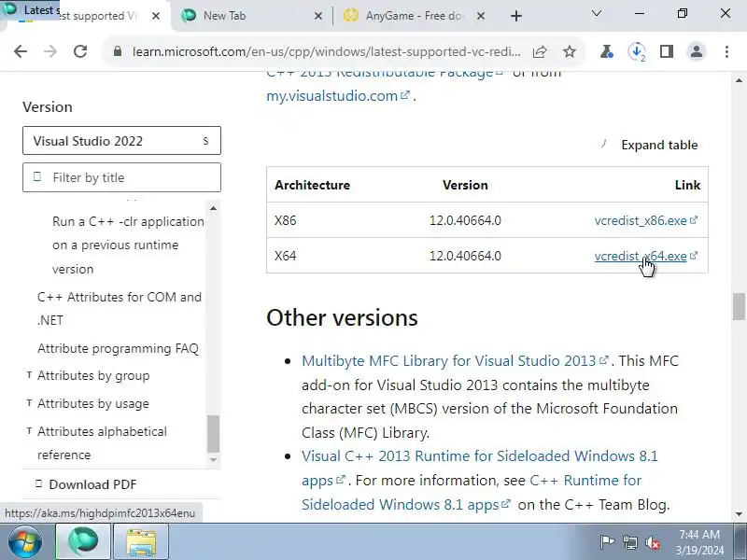
Task: Open Multibyte MFC Library for Visual Studio 2013
Action: tap(455, 360)
